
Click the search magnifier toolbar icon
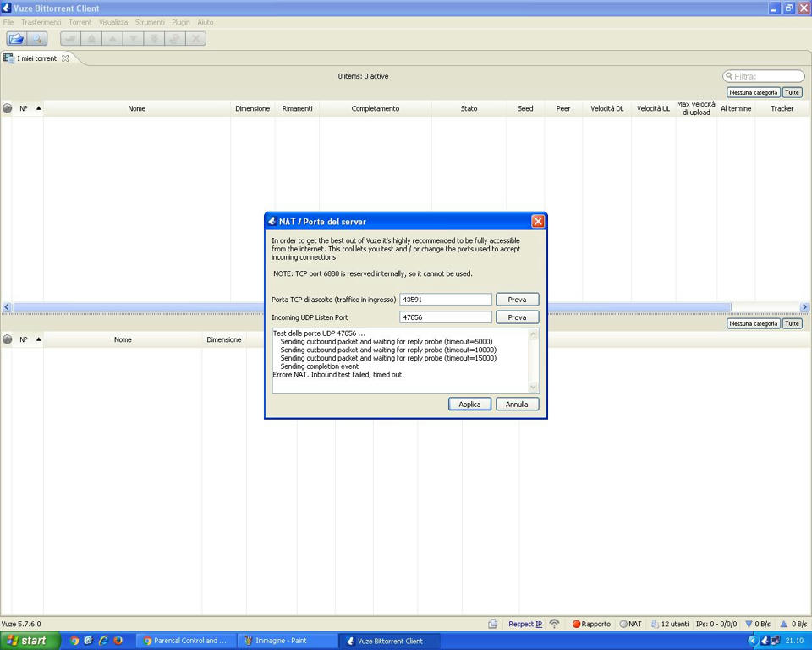tap(37, 39)
